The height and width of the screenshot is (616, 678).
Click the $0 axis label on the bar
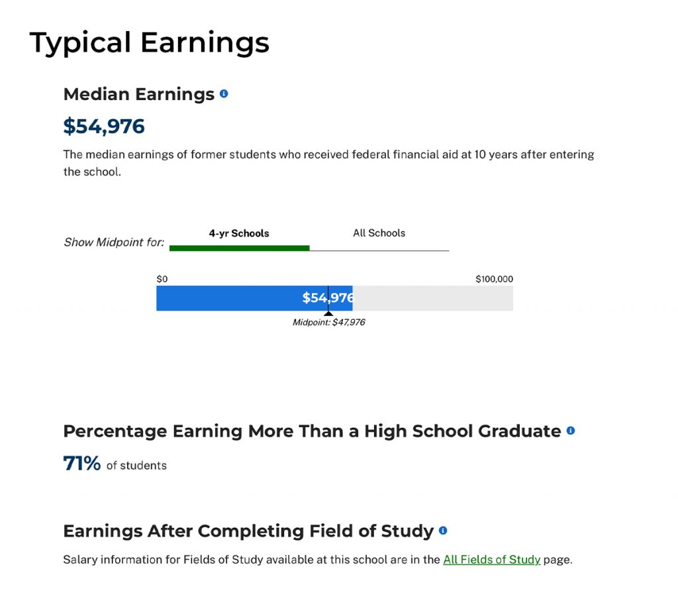click(x=162, y=279)
